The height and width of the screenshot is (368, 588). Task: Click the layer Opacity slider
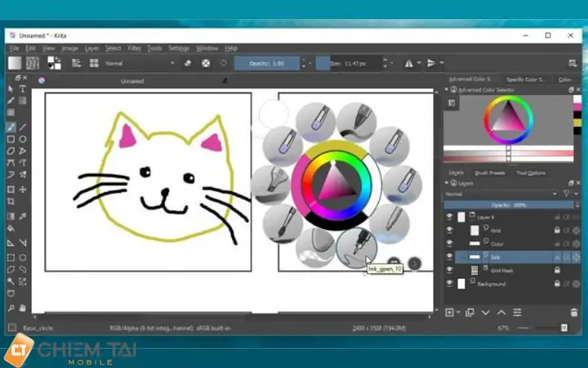509,205
